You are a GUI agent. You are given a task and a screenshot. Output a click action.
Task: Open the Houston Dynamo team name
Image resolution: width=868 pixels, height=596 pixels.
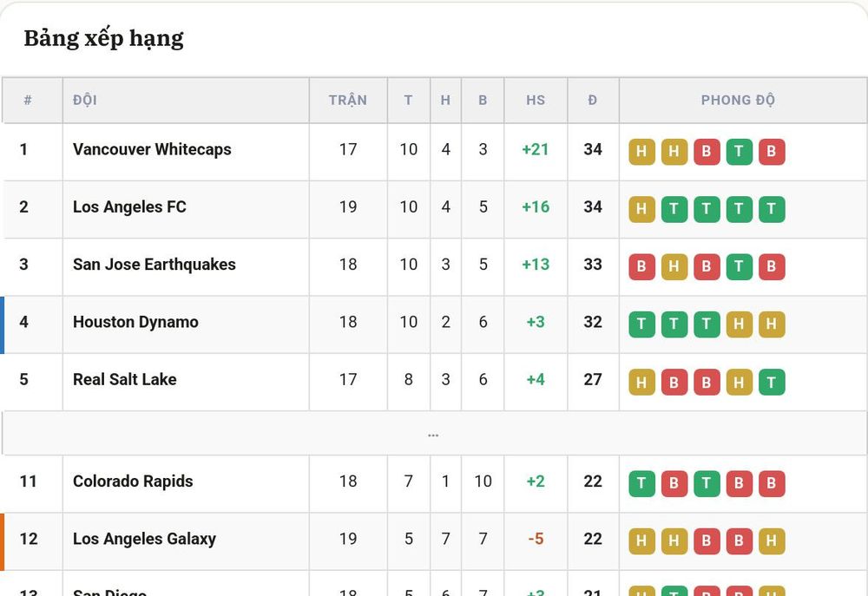(x=135, y=322)
